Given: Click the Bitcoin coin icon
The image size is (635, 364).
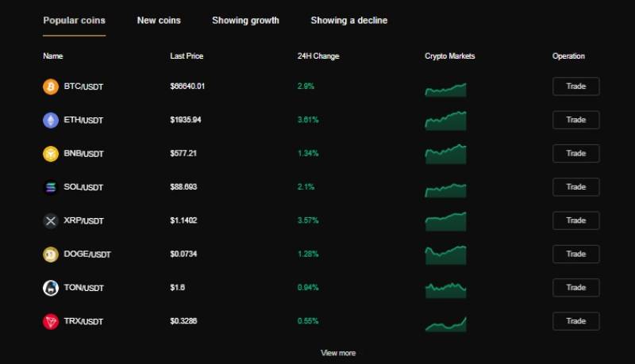Looking at the screenshot, I should [x=51, y=86].
